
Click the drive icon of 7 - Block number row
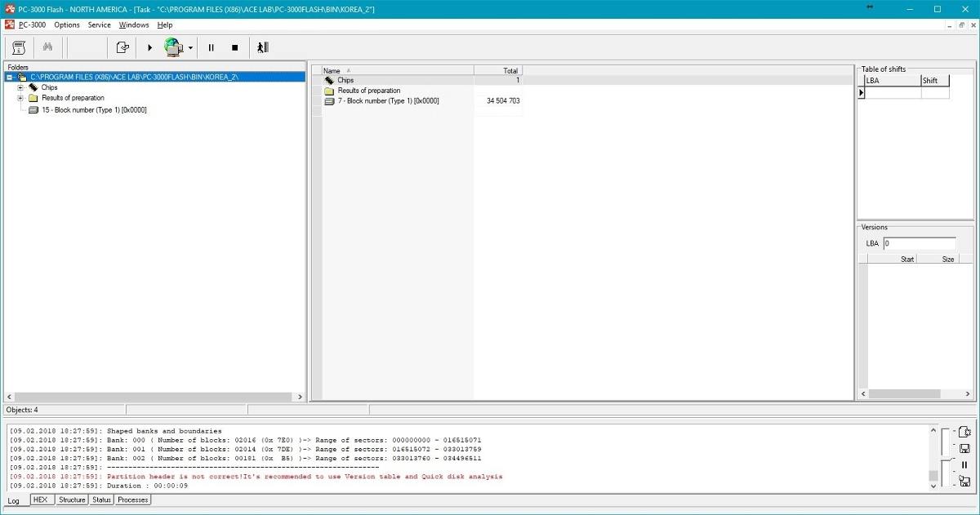[330, 101]
